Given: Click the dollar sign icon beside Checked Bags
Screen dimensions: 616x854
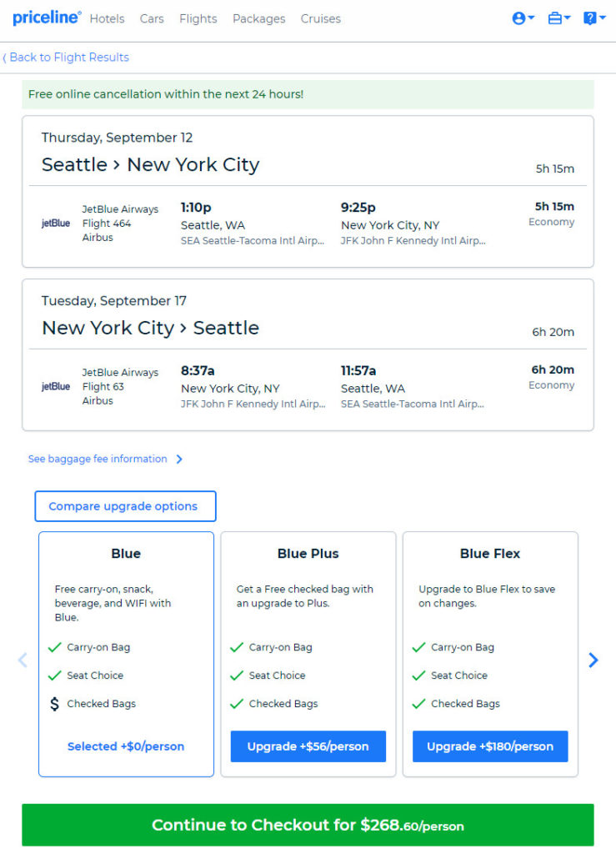Looking at the screenshot, I should [54, 704].
